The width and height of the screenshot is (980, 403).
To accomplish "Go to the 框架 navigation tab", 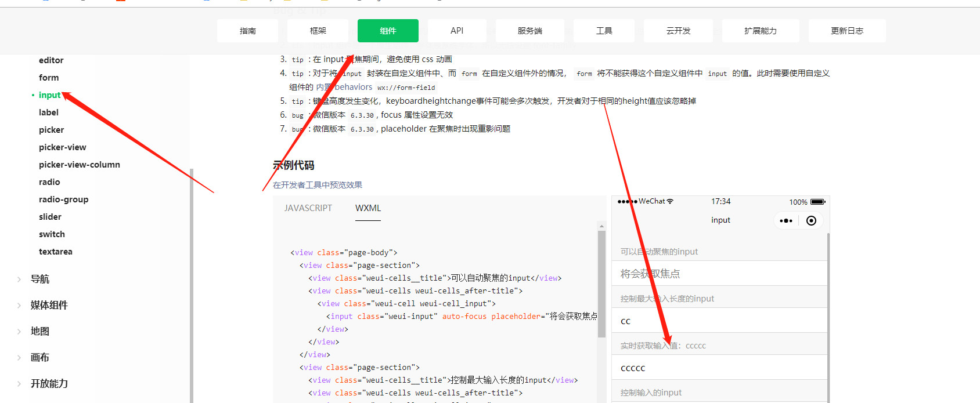I will click(318, 31).
